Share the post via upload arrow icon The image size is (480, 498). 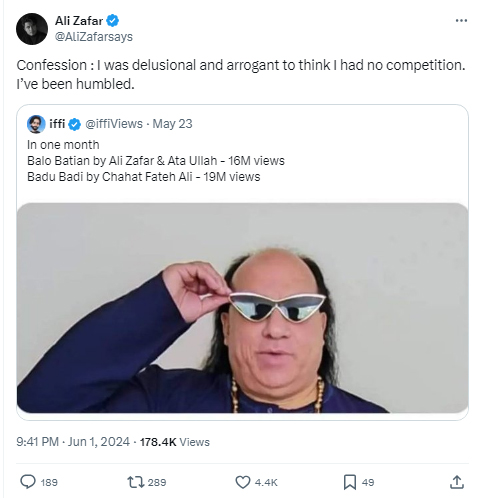pyautogui.click(x=457, y=482)
